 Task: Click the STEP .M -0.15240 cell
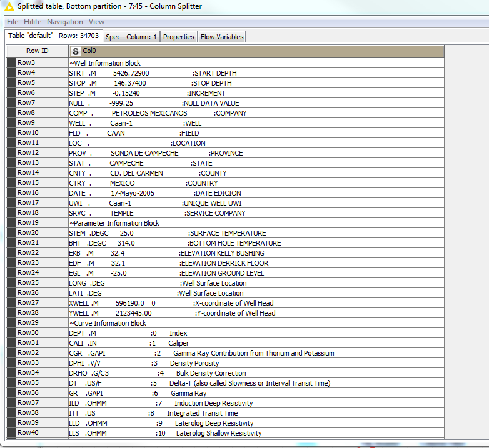click(256, 93)
